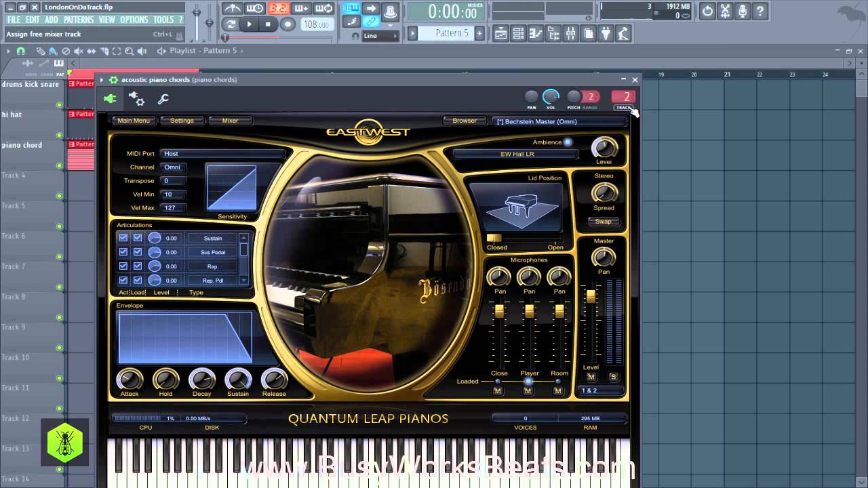Viewport: 868px width, 488px height.
Task: Toggle the playlist snap magnet icon
Action: coord(20,51)
